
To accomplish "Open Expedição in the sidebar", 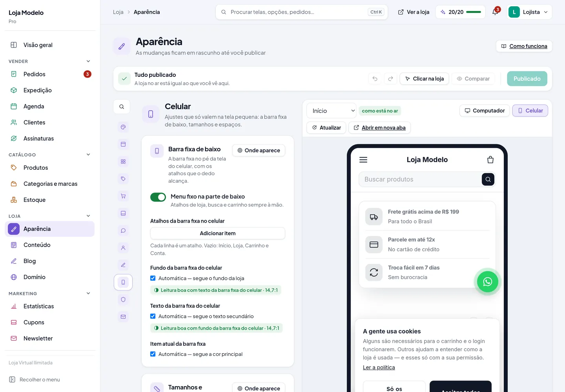I will point(50,90).
